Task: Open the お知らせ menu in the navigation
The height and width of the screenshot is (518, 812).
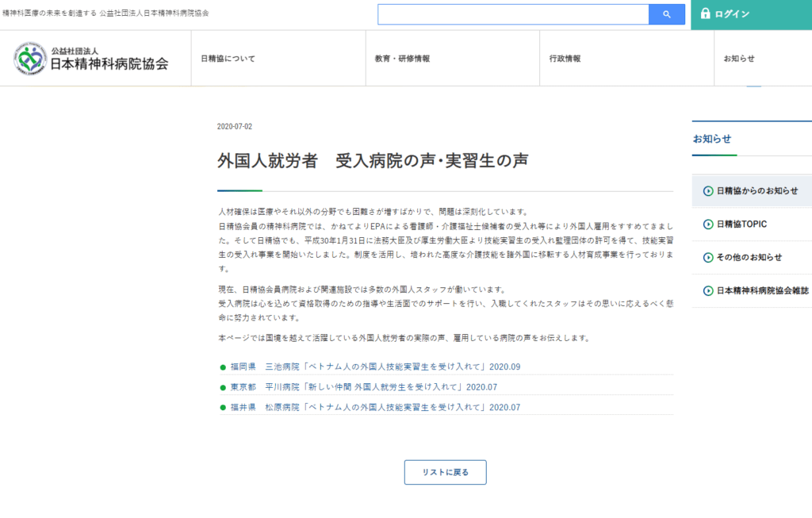Action: [738, 59]
